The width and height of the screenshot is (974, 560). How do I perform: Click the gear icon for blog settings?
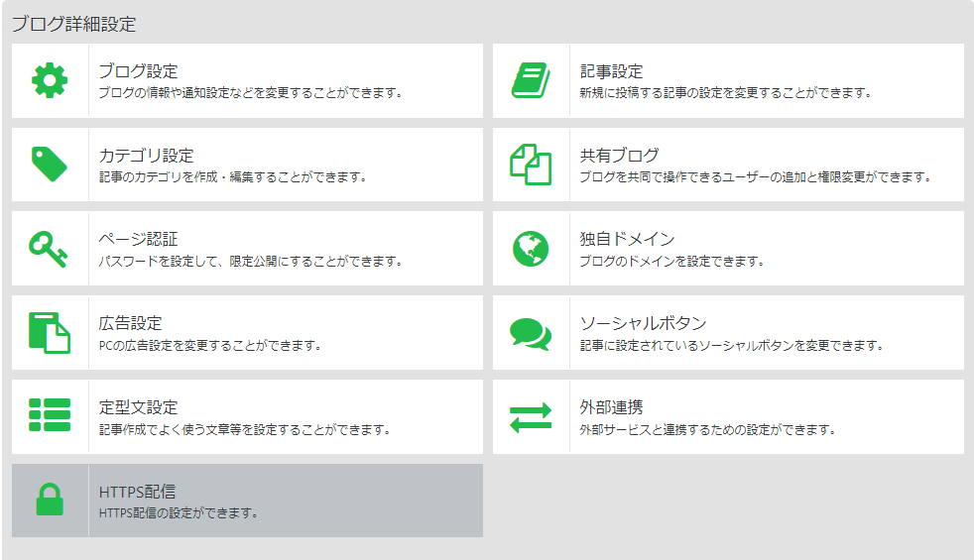tap(50, 80)
